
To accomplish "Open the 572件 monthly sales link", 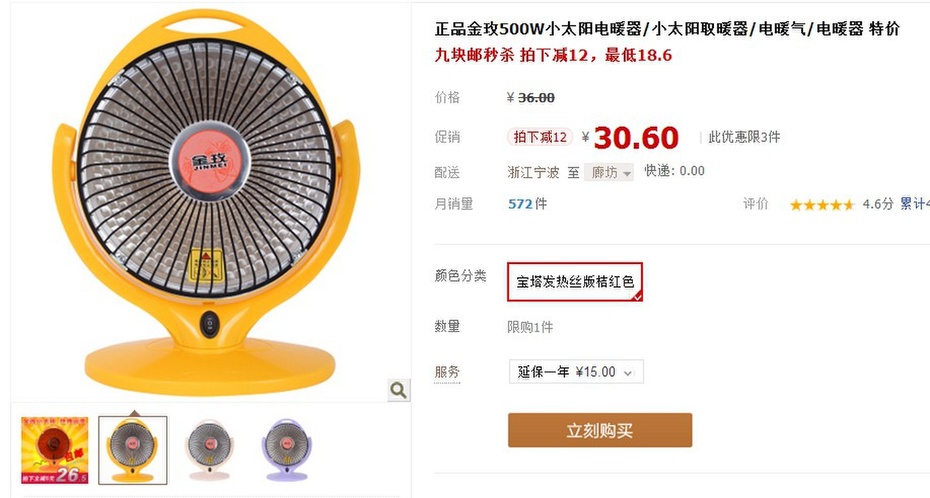I will pos(527,204).
